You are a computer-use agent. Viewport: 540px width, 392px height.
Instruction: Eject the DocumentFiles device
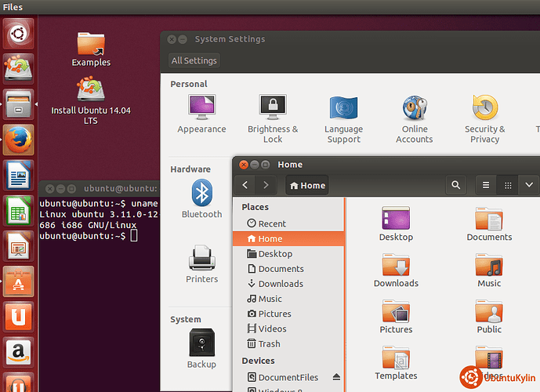336,378
